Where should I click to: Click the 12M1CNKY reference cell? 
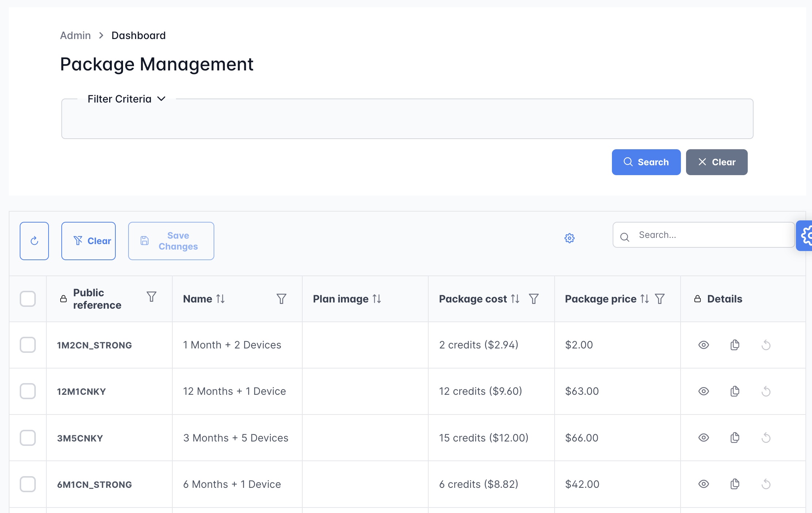pos(109,391)
